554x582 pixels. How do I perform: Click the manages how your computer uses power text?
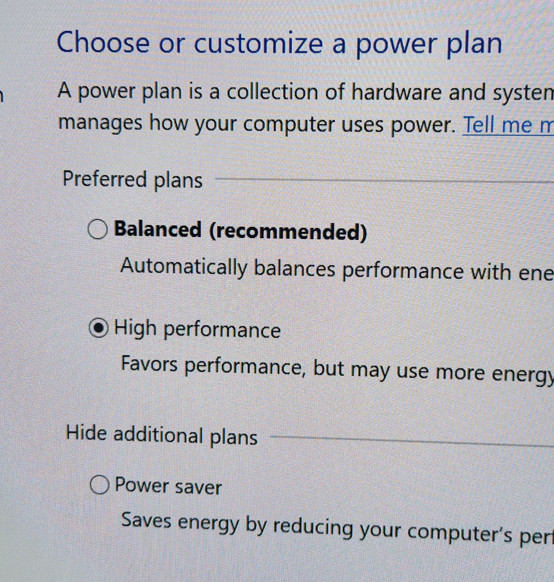click(x=257, y=124)
